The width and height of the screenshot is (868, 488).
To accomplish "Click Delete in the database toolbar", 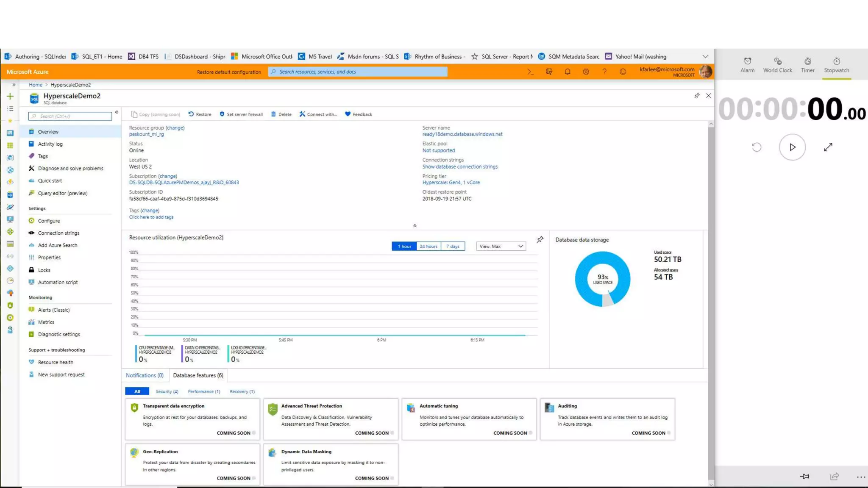I will pyautogui.click(x=281, y=114).
